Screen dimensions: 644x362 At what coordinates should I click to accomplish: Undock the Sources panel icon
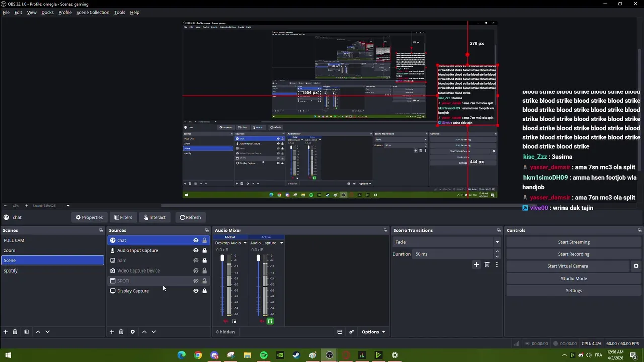point(206,230)
